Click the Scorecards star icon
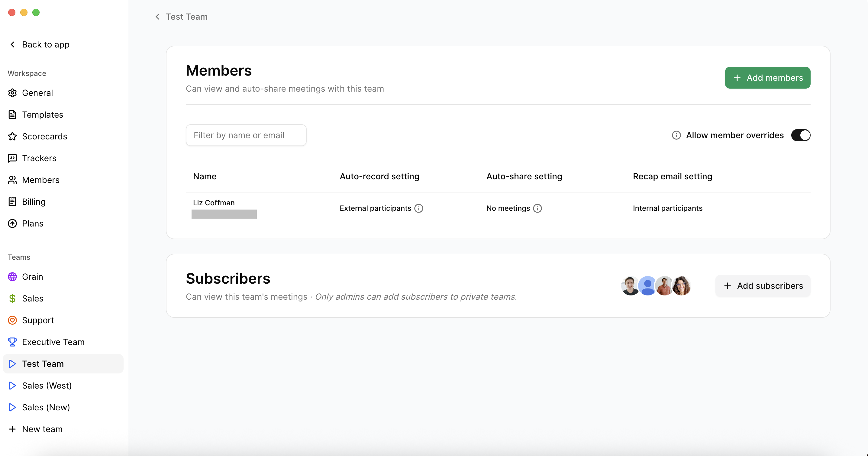 [x=12, y=136]
